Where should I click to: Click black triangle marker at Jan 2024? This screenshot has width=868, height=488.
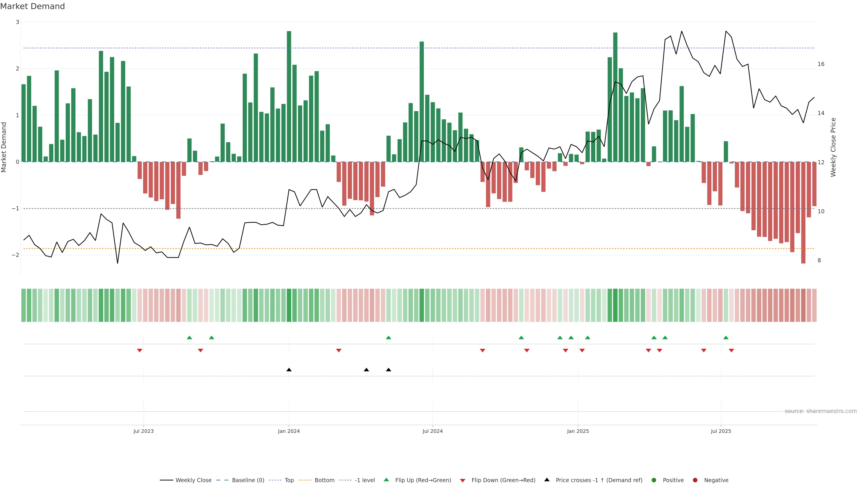point(289,370)
